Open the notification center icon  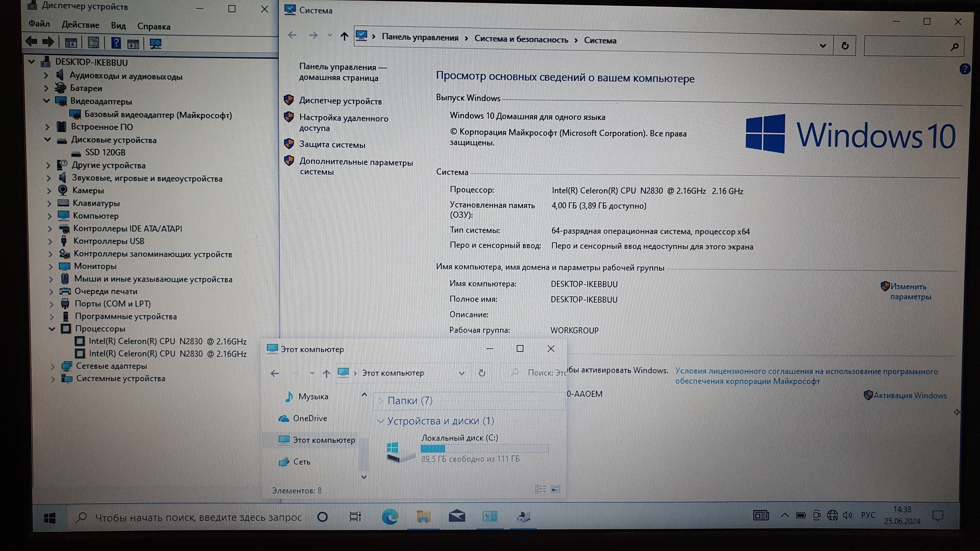coord(938,516)
